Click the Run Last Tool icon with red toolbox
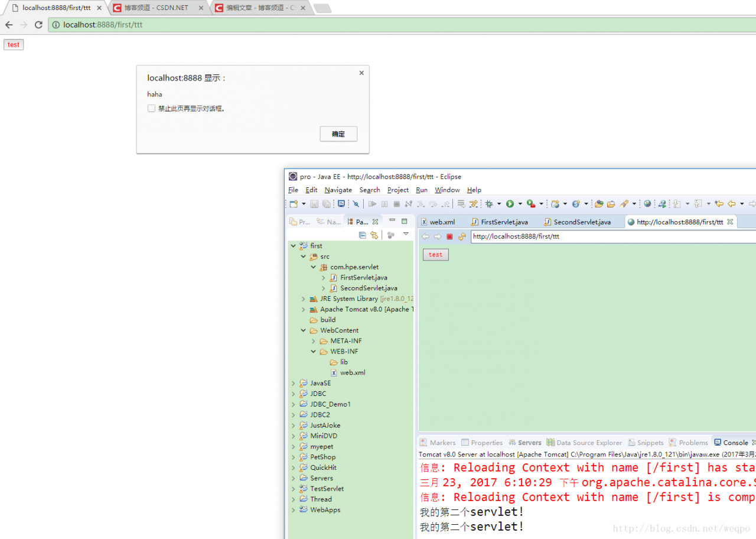756x539 pixels. click(531, 204)
